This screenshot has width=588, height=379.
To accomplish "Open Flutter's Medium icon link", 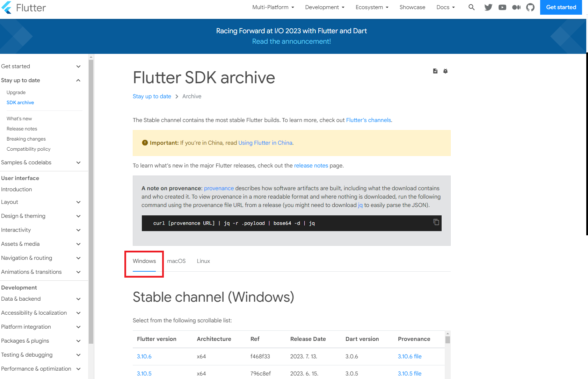I will tap(516, 7).
